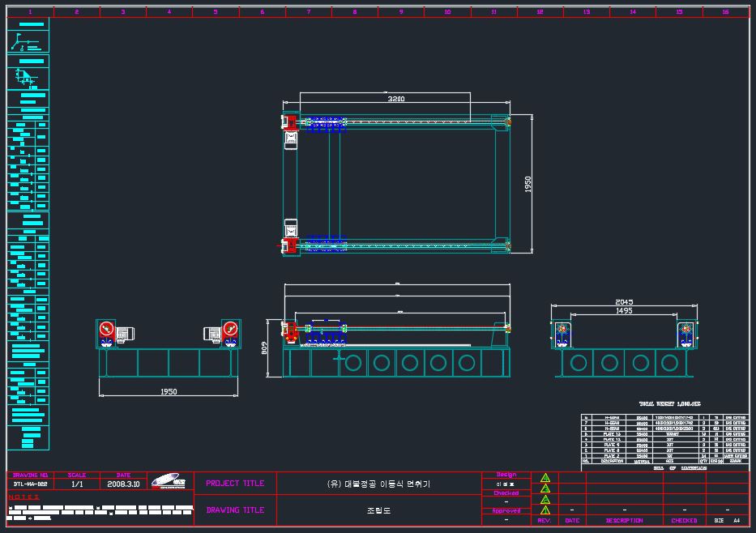Click column number 2 in top border
Image resolution: width=756 pixels, height=533 pixels.
tap(77, 11)
